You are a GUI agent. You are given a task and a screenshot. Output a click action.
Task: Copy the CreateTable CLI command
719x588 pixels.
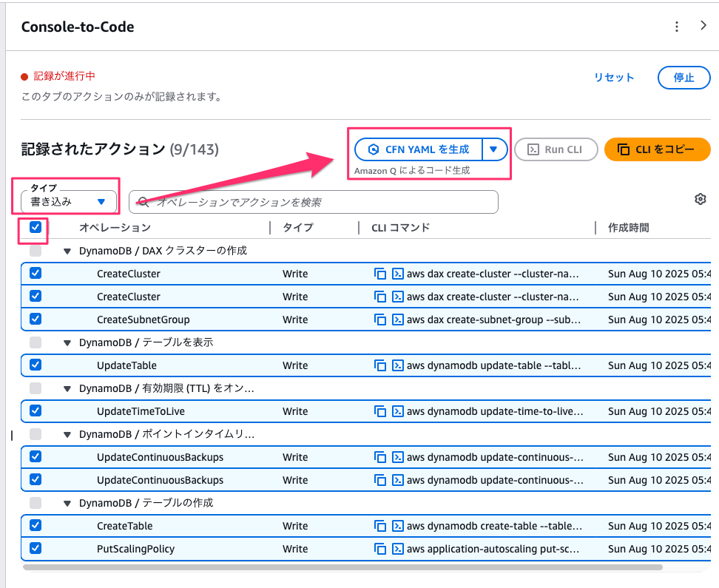coord(380,526)
